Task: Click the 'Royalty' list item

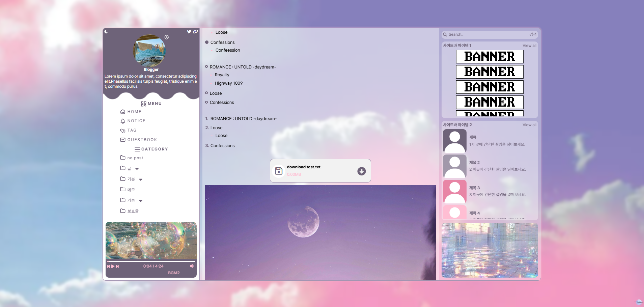Action: [222, 75]
